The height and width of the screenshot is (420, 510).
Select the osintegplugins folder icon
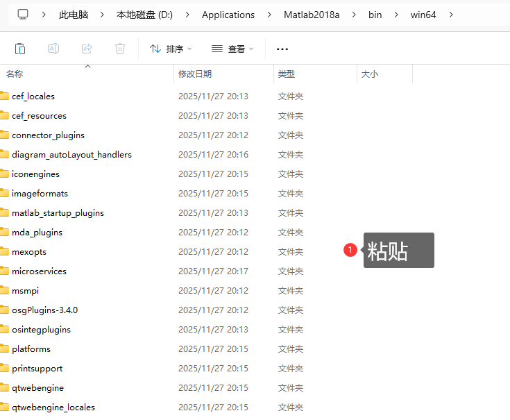(4, 329)
